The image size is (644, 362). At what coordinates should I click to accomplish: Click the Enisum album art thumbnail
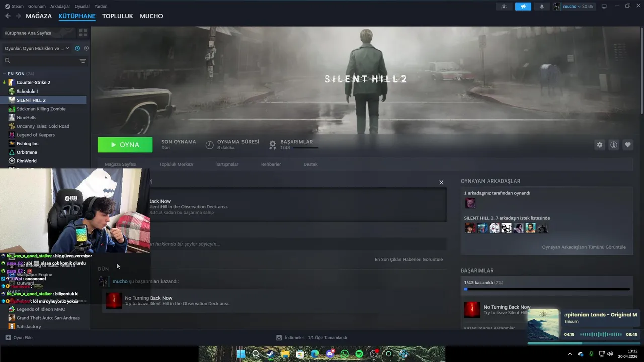[543, 325]
